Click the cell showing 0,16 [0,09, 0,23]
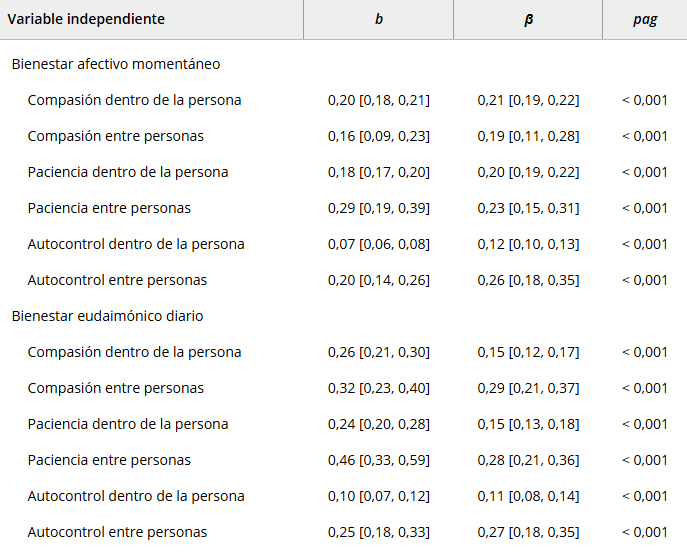This screenshot has height=556, width=687. [x=378, y=136]
